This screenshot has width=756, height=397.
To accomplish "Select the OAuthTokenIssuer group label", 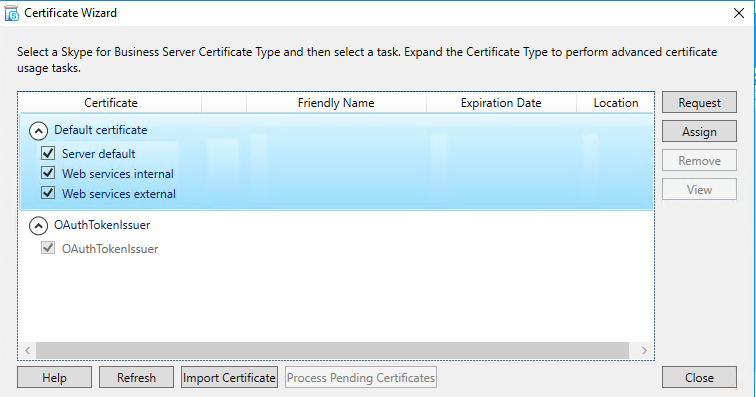I will point(102,225).
